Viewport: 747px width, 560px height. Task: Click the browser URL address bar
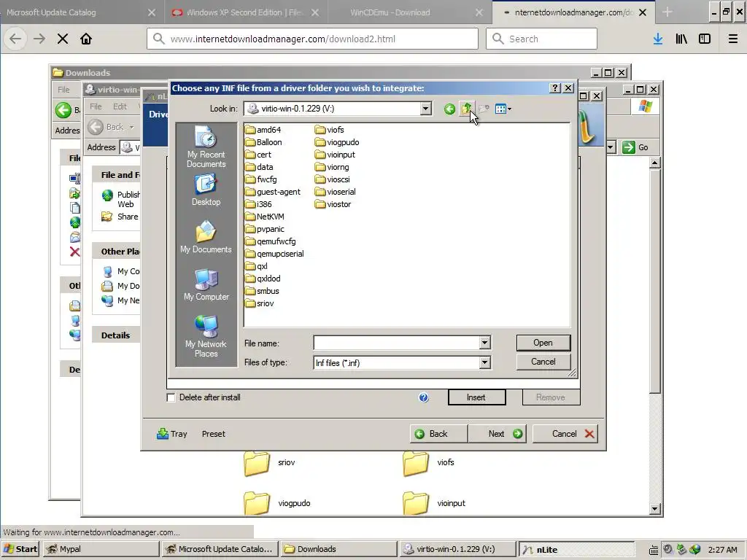click(312, 39)
